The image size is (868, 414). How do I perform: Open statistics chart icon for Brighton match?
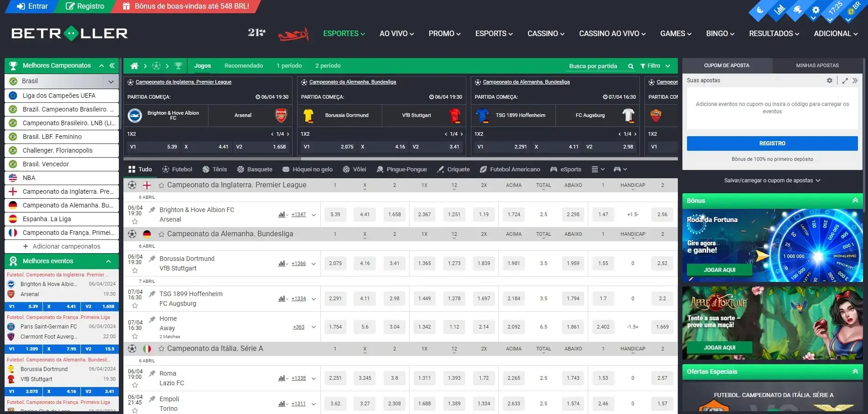282,214
